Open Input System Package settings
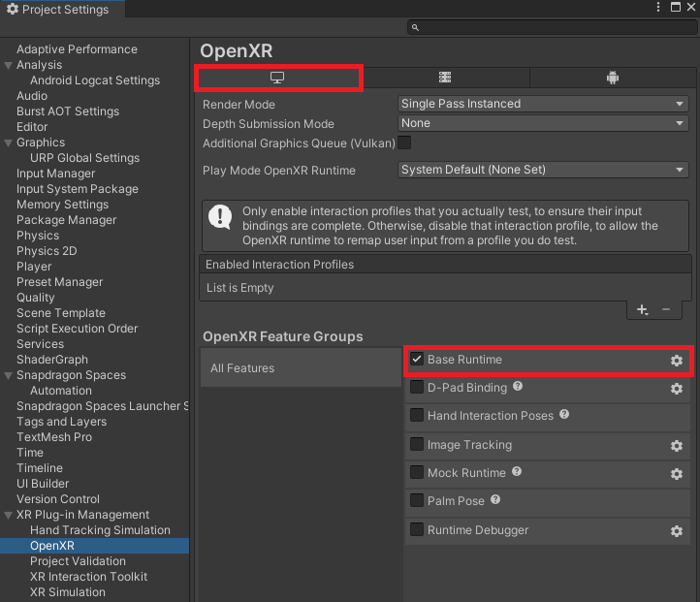 (78, 189)
